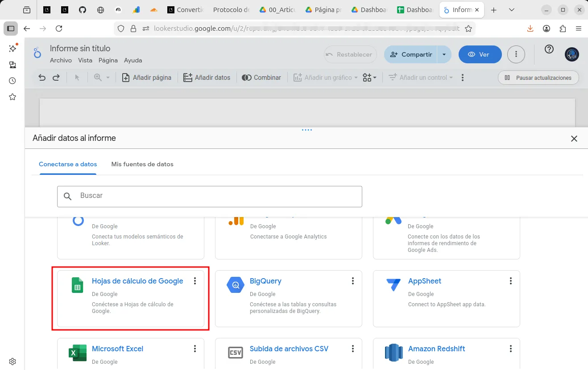
Task: Click the redo arrow in Looker toolbar
Action: (56, 78)
